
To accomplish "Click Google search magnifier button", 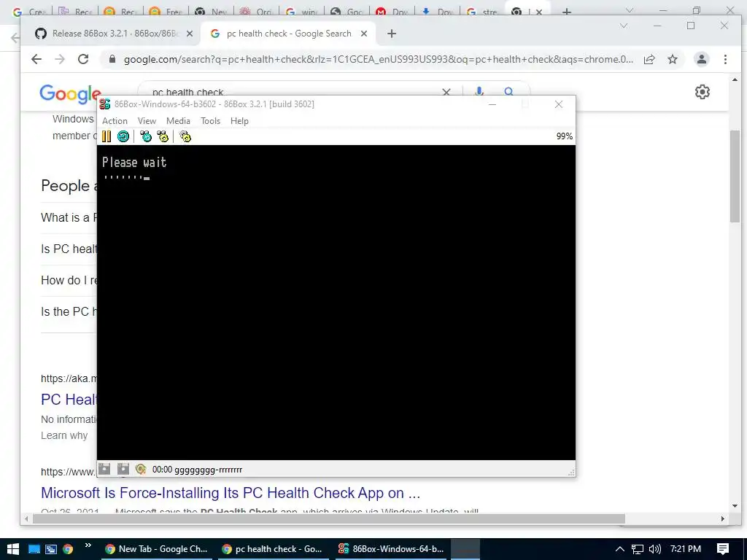I will click(508, 91).
